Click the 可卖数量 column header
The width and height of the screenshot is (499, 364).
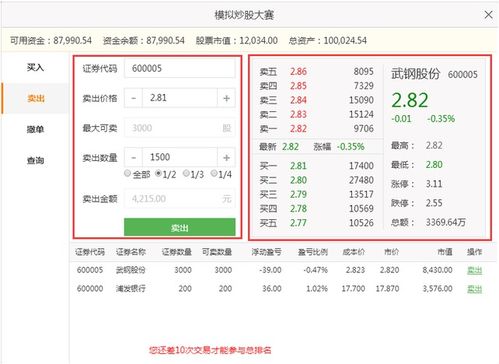tap(217, 252)
